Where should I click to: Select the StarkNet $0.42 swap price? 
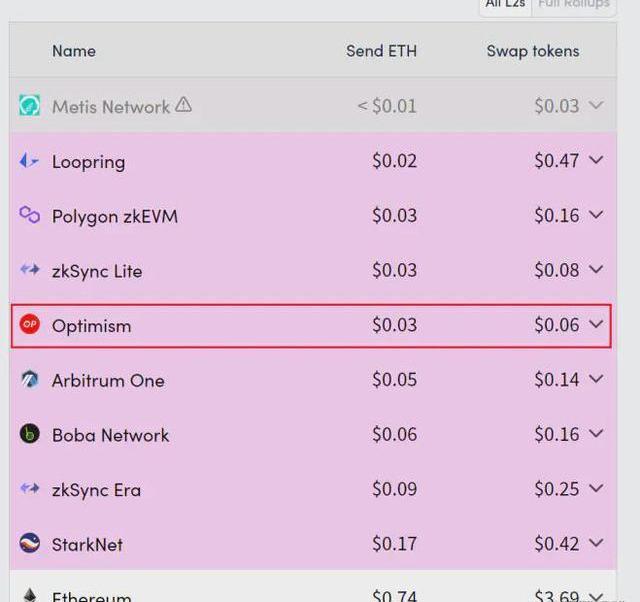[x=557, y=544]
